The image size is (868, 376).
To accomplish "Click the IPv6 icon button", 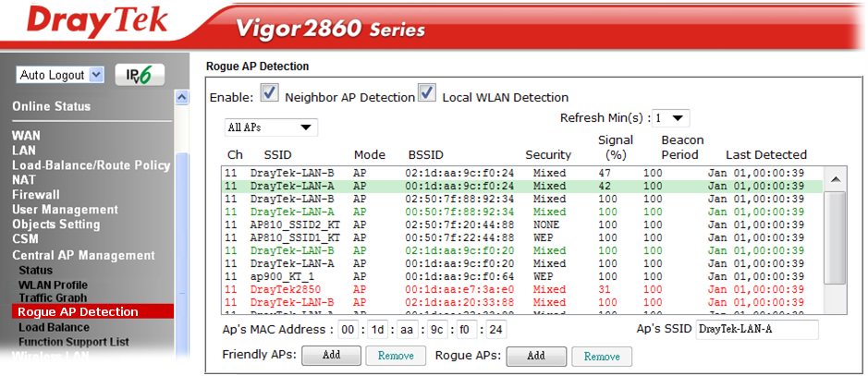I will [140, 75].
